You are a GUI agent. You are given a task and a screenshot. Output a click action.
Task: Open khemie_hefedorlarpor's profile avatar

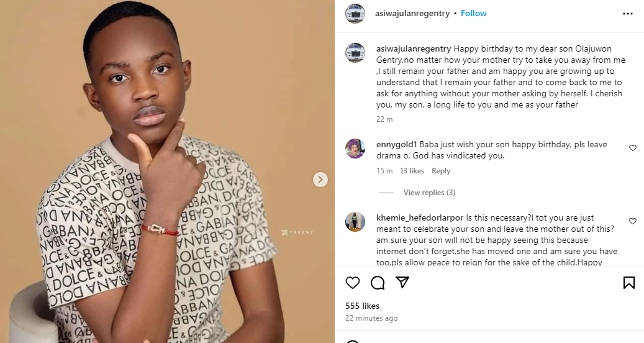tap(355, 222)
